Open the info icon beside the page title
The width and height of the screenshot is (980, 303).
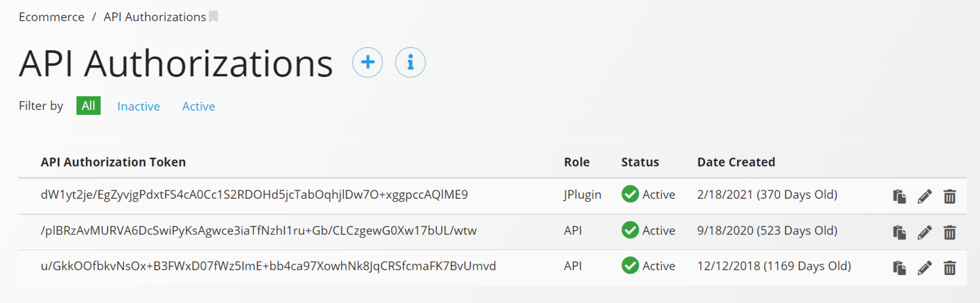pos(410,62)
